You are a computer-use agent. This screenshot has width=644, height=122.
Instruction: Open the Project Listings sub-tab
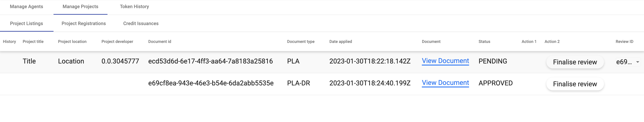tap(27, 23)
